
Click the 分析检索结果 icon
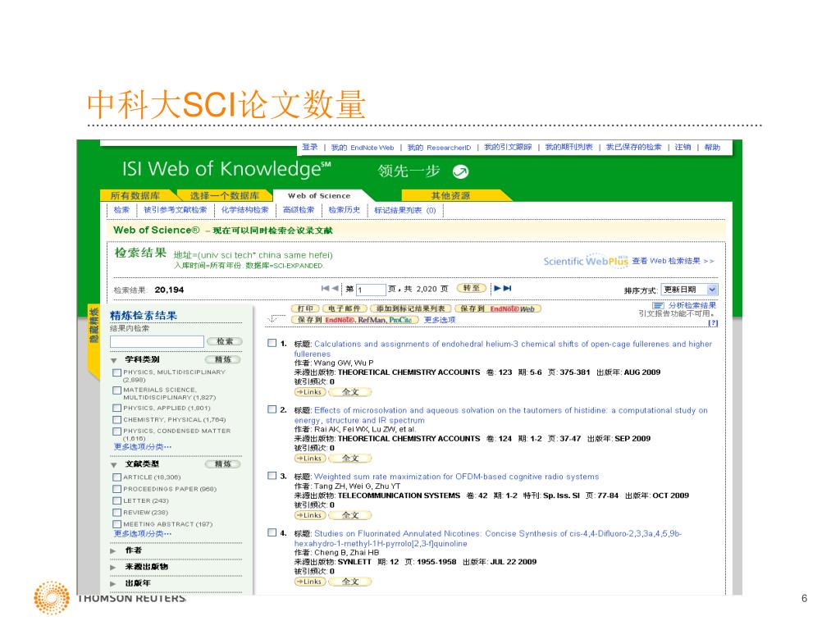659,305
